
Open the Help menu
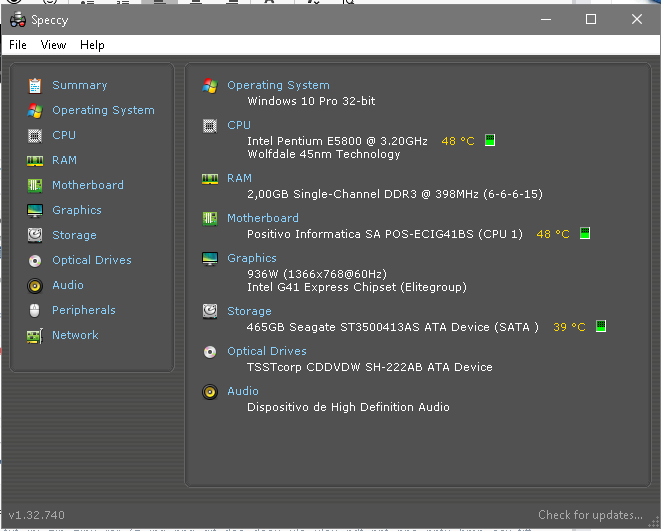tap(92, 45)
